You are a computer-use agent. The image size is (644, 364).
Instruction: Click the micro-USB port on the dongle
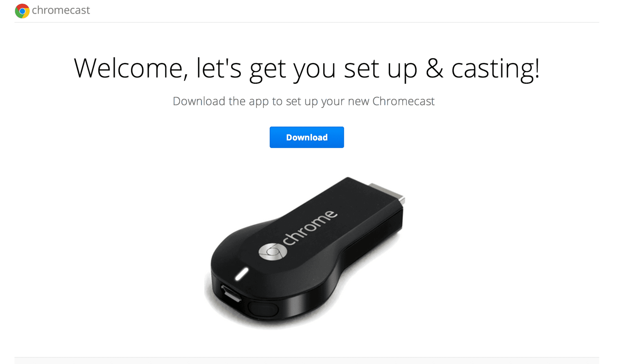click(231, 293)
